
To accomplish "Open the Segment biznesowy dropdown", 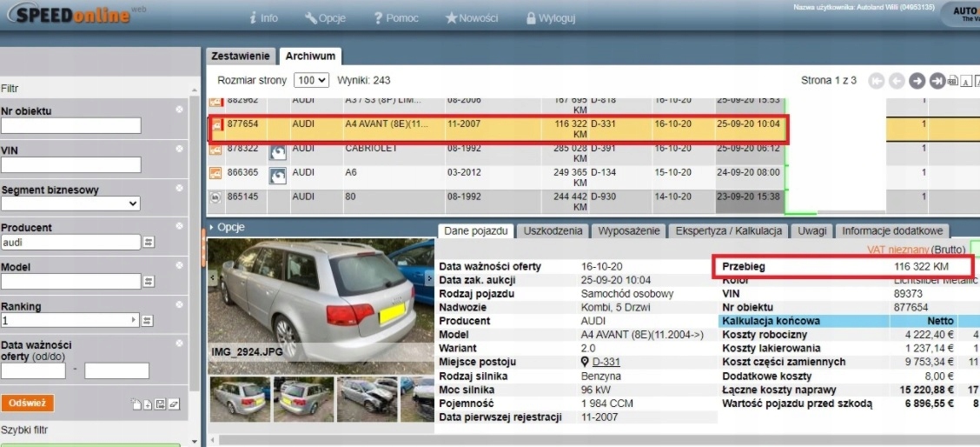I will [x=71, y=203].
